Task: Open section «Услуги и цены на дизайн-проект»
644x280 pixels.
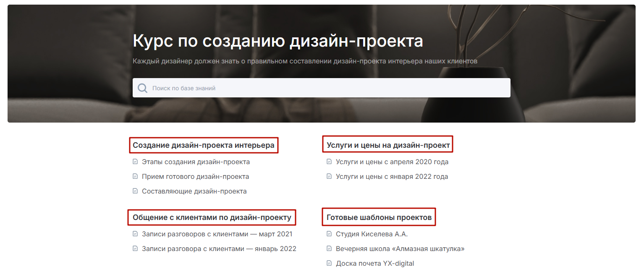Action: point(388,145)
